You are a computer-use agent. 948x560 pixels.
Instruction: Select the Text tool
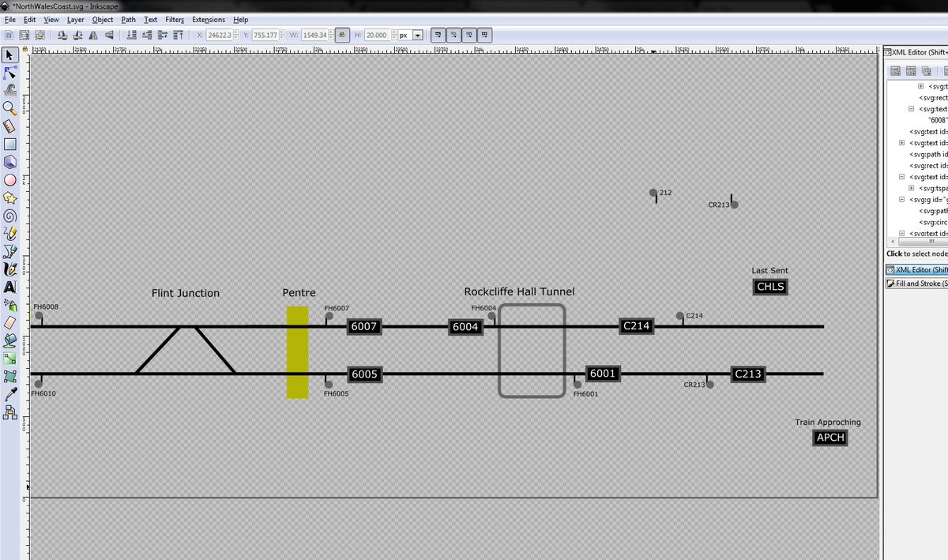10,287
